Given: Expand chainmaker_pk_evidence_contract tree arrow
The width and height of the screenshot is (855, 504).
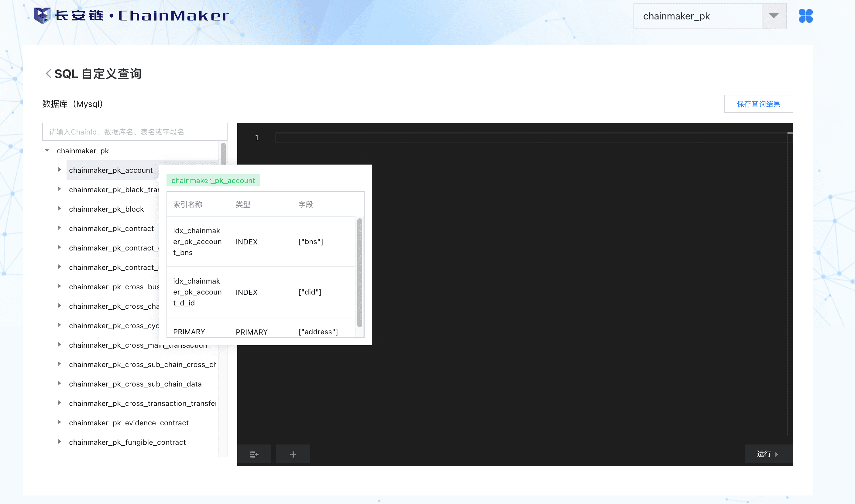Looking at the screenshot, I should [x=60, y=423].
